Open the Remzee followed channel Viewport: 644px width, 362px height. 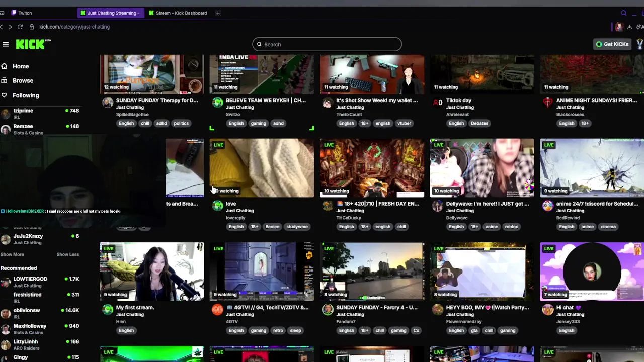(x=40, y=129)
